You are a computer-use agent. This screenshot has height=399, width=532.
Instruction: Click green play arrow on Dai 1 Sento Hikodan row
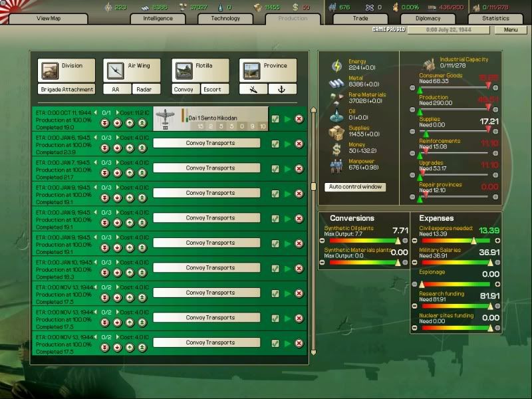[287, 119]
